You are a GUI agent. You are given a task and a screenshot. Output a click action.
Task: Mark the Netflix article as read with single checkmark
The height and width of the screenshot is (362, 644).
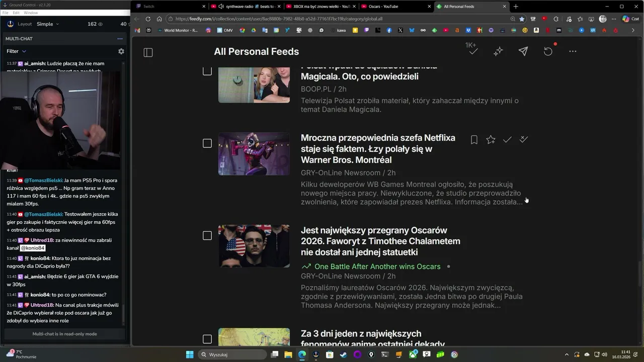[507, 140]
